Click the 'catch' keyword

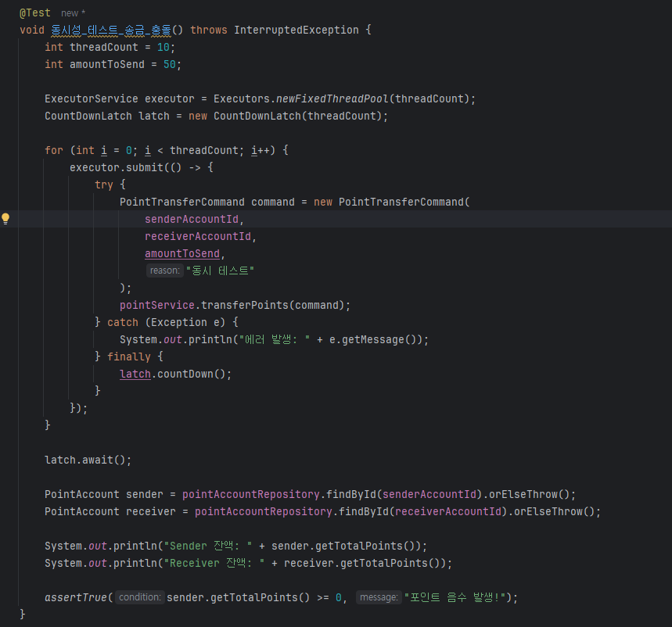(123, 322)
